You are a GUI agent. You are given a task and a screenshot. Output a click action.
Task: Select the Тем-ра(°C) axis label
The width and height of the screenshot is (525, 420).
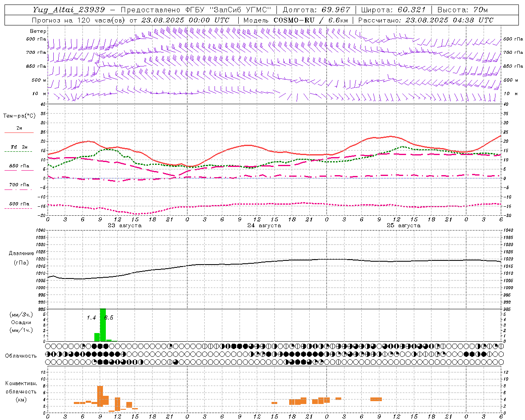pos(19,116)
